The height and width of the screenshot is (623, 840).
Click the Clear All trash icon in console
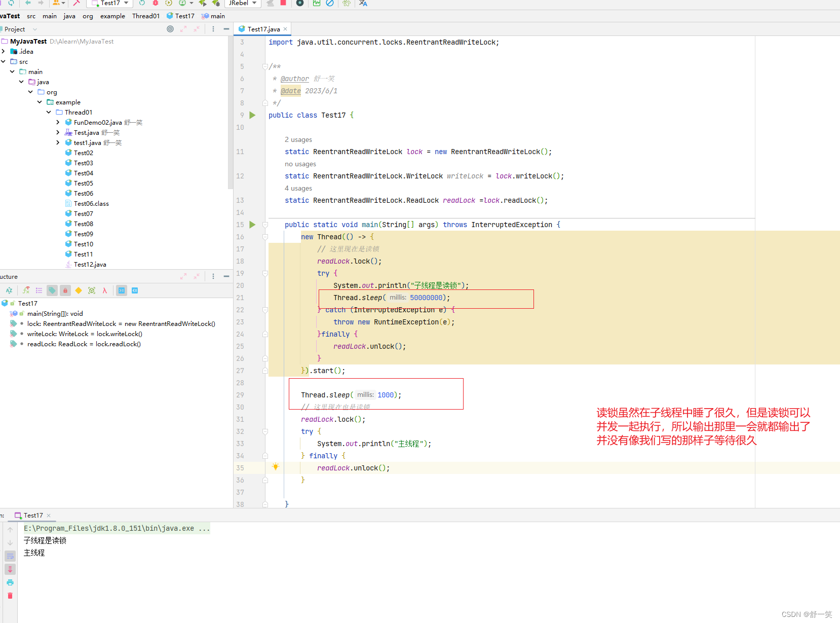[x=10, y=596]
